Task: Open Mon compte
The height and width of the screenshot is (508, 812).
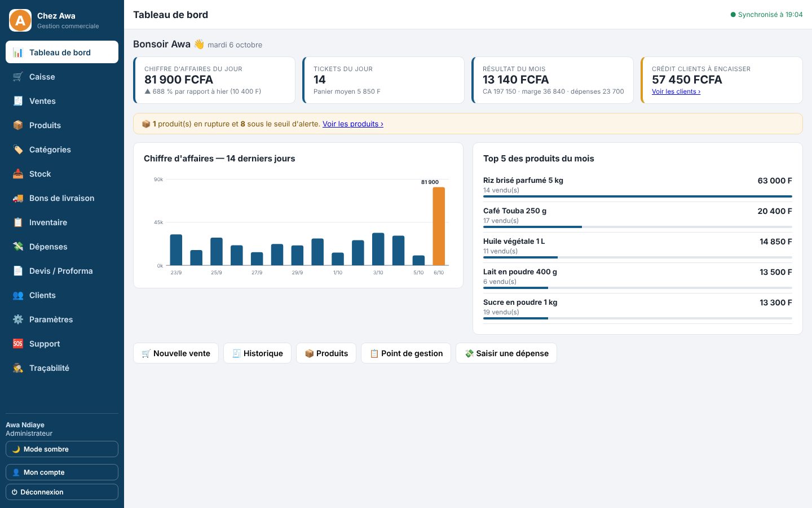Action: pyautogui.click(x=62, y=472)
